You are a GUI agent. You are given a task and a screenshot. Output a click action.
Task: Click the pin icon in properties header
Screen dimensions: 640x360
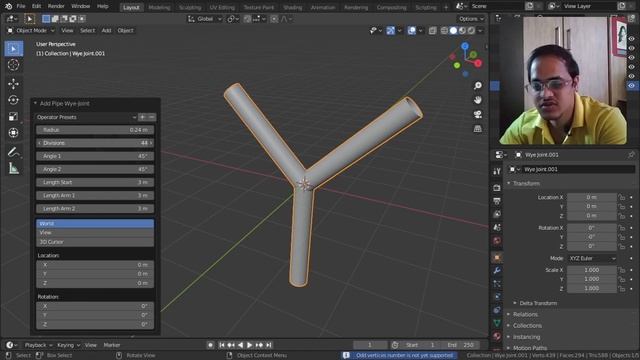pyautogui.click(x=631, y=155)
